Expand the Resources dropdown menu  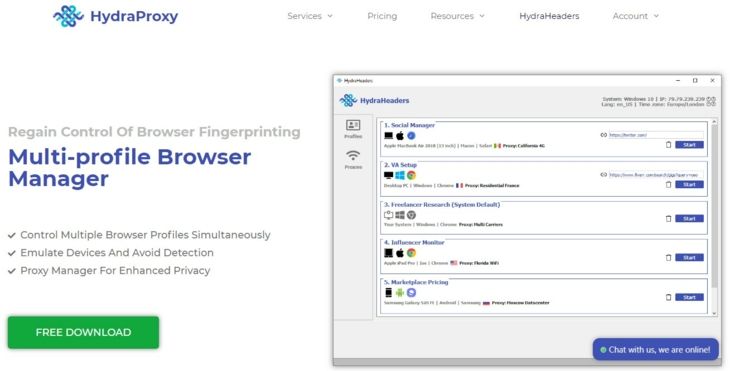(x=457, y=16)
